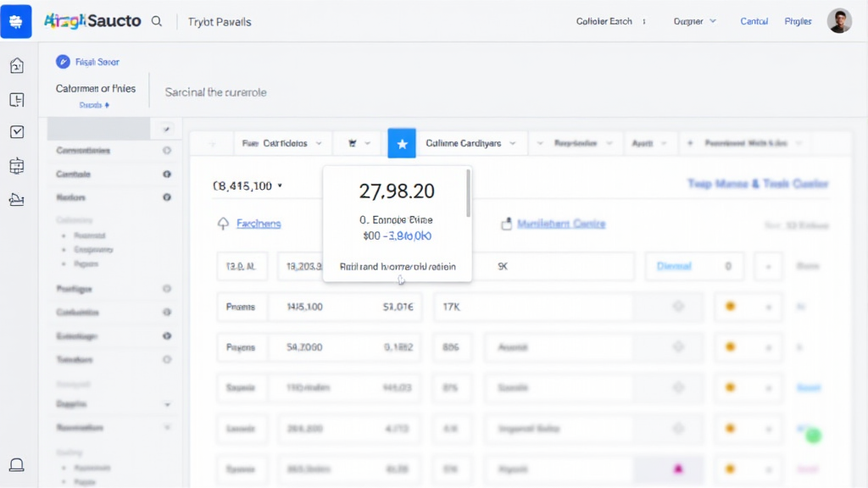Open the notifications bell at the bottom left
This screenshot has width=868, height=488.
(16, 465)
